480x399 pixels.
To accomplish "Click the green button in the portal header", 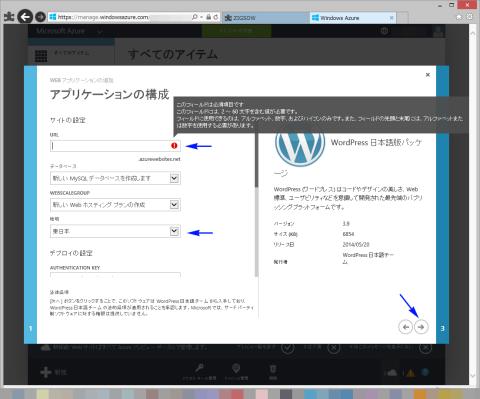I will click(236, 31).
